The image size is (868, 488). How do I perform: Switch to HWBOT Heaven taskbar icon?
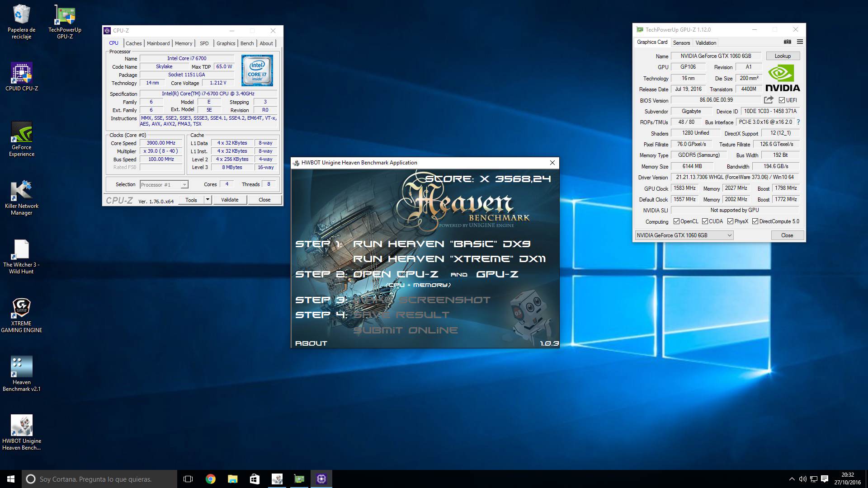[x=277, y=479]
